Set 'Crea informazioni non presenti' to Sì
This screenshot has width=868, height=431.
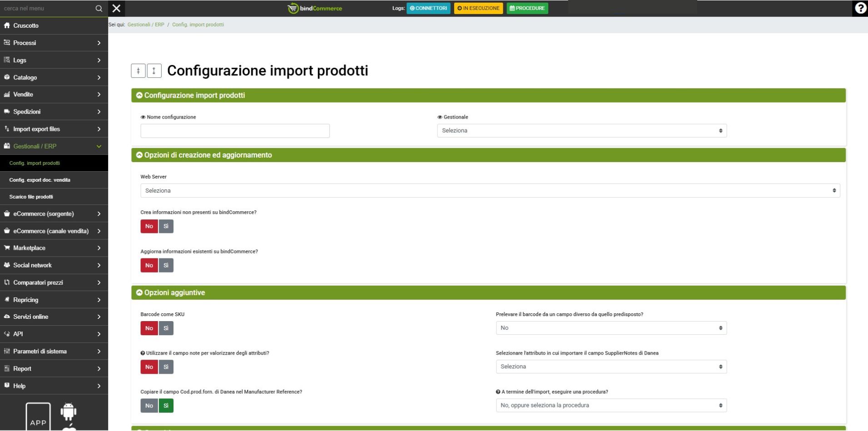click(x=166, y=226)
